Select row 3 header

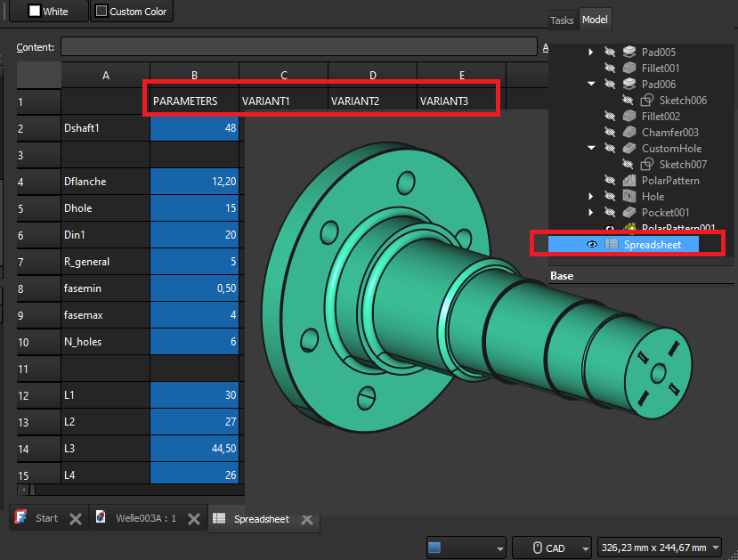[38, 155]
